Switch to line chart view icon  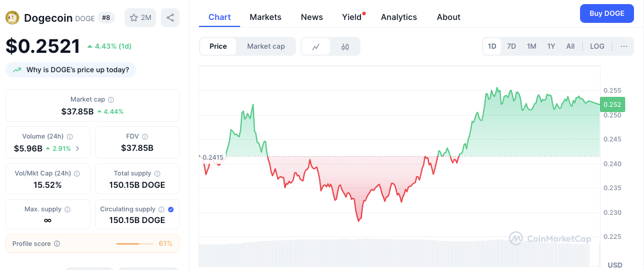[x=316, y=46]
